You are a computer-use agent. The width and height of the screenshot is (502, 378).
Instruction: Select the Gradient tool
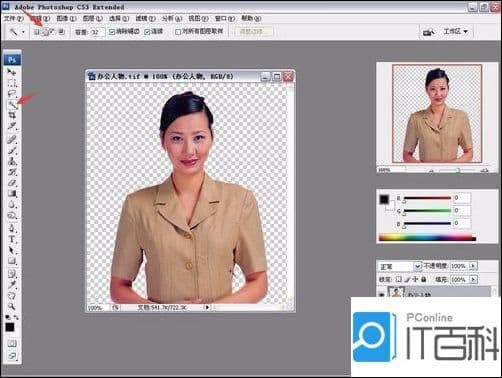click(12, 194)
